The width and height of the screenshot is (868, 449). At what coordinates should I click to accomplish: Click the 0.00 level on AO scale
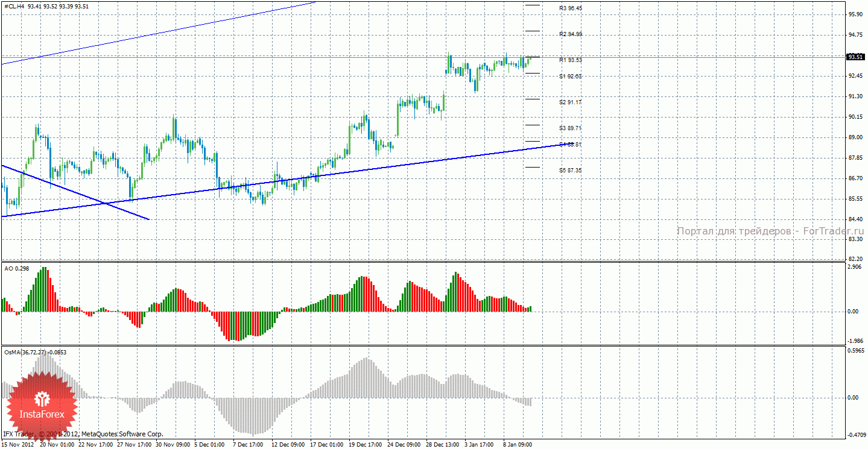pyautogui.click(x=853, y=312)
